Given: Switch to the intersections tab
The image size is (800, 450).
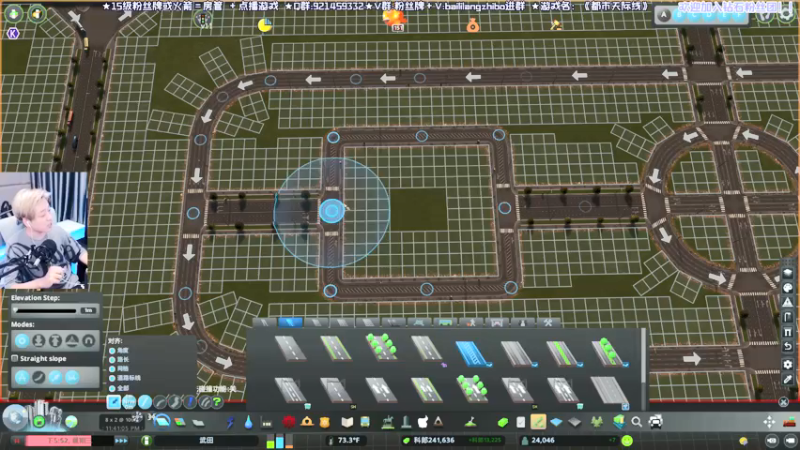Looking at the screenshot, I should pos(419,322).
